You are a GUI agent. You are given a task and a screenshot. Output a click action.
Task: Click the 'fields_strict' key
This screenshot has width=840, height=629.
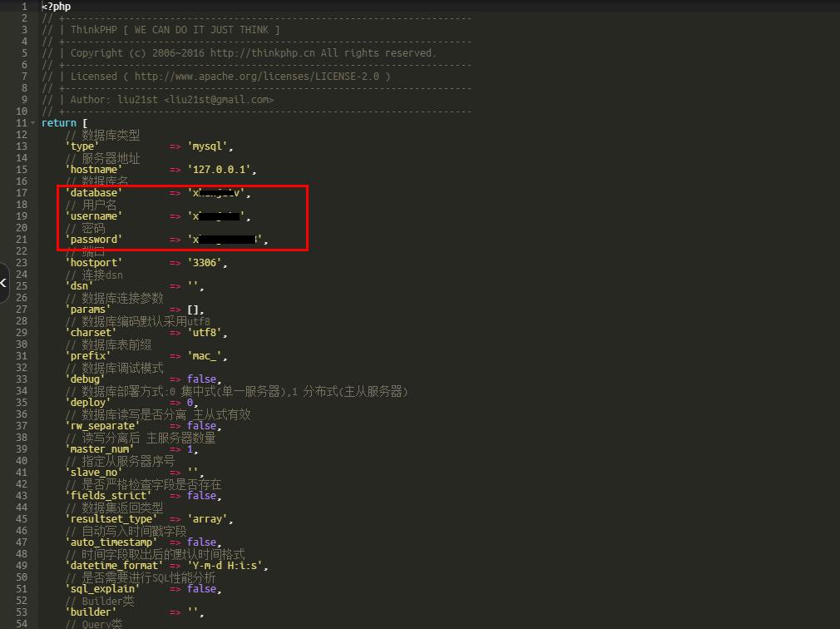click(108, 496)
